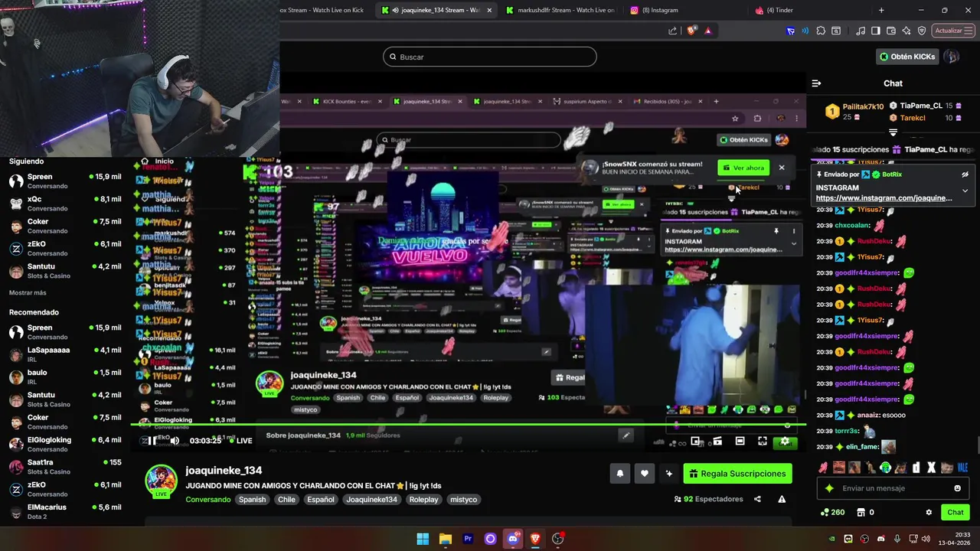Click Regala Suscripciones button

pos(738,474)
